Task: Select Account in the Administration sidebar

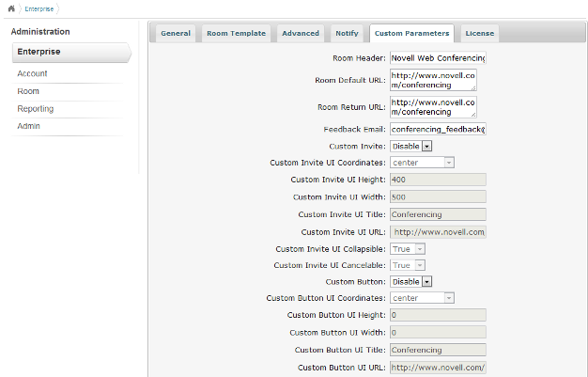Action: (32, 73)
